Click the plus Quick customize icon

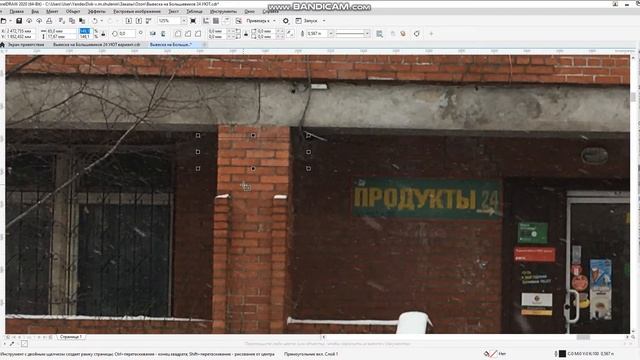(x=431, y=33)
